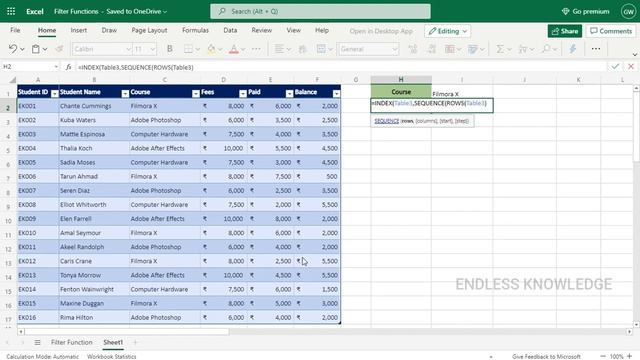
Task: Open the General number format dropdown
Action: coord(394,49)
